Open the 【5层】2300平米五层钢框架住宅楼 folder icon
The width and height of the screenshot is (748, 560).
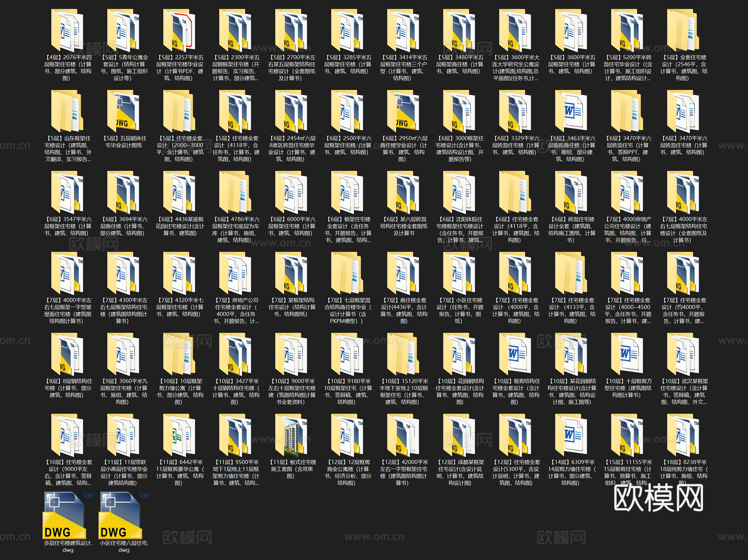[x=236, y=31]
